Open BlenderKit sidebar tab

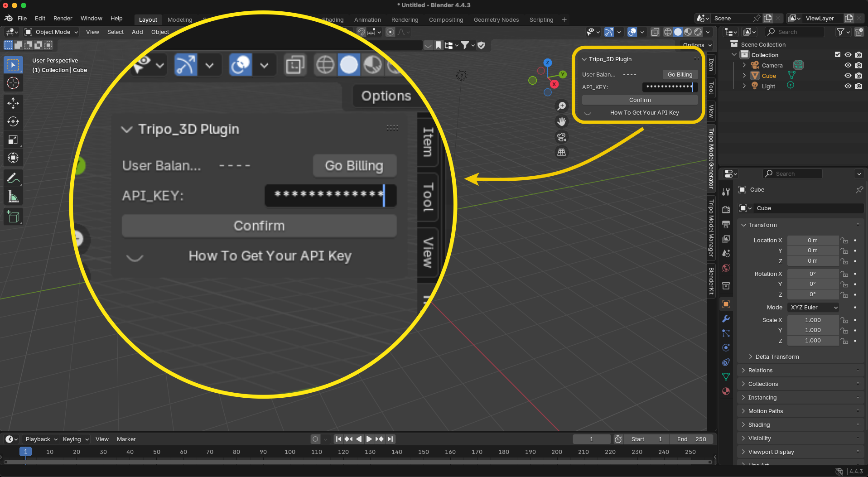point(711,280)
